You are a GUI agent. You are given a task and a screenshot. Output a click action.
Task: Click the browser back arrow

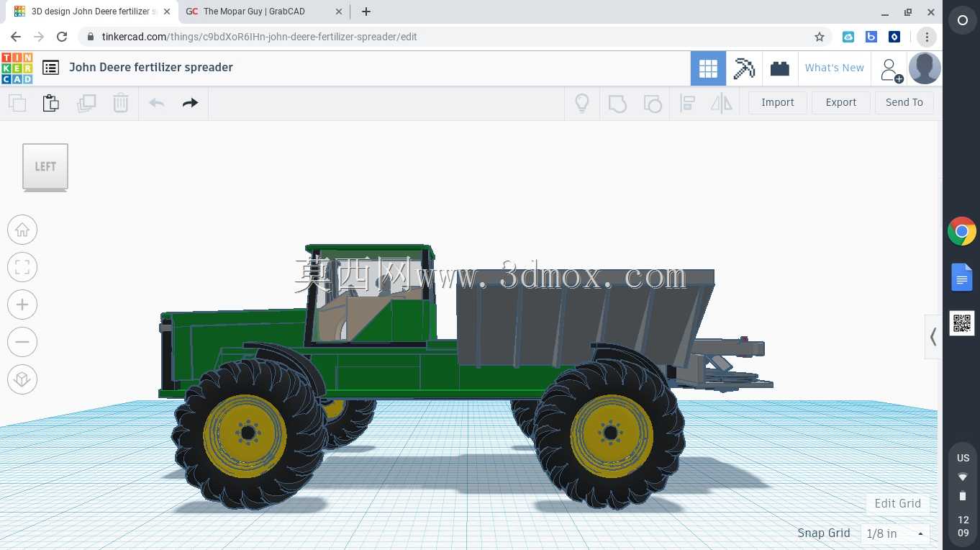point(16,37)
